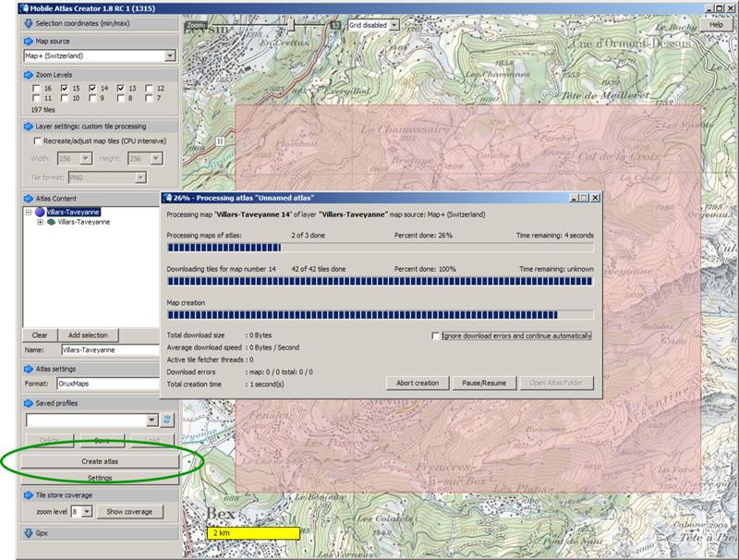Enable zoom level 16 checkbox
The image size is (739, 560).
[x=36, y=88]
